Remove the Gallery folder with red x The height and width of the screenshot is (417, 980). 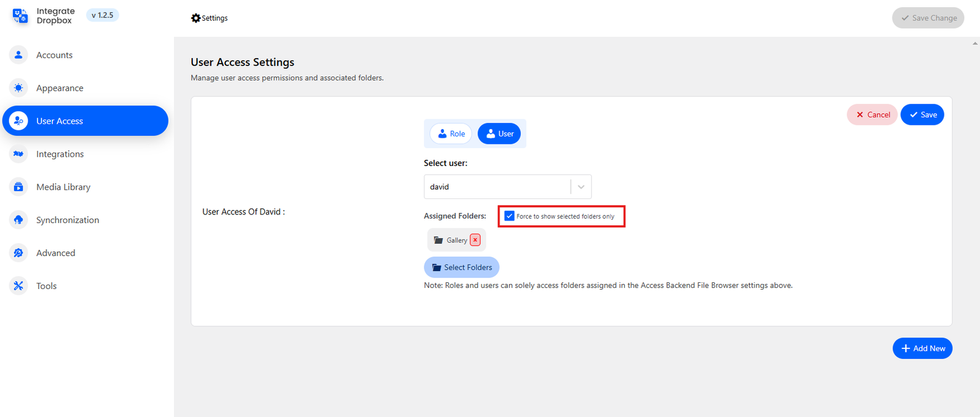click(475, 240)
